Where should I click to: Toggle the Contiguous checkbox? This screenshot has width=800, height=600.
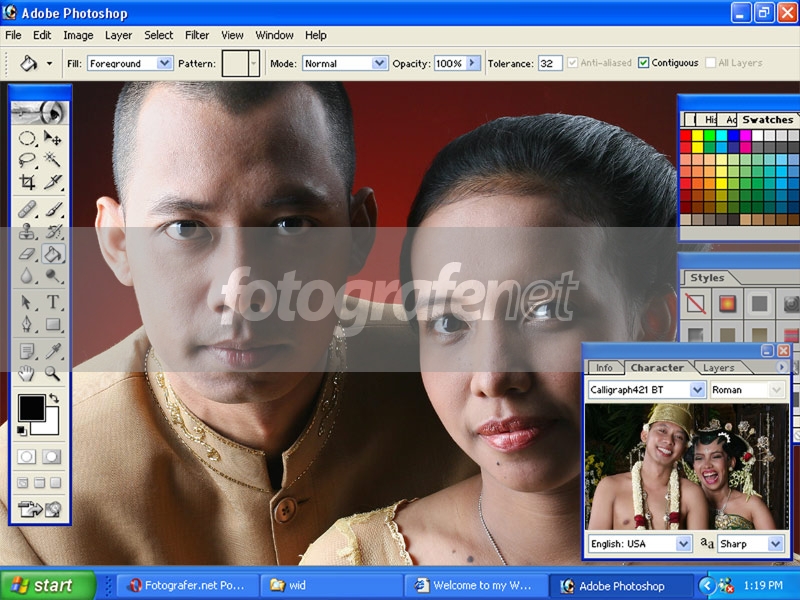click(643, 63)
